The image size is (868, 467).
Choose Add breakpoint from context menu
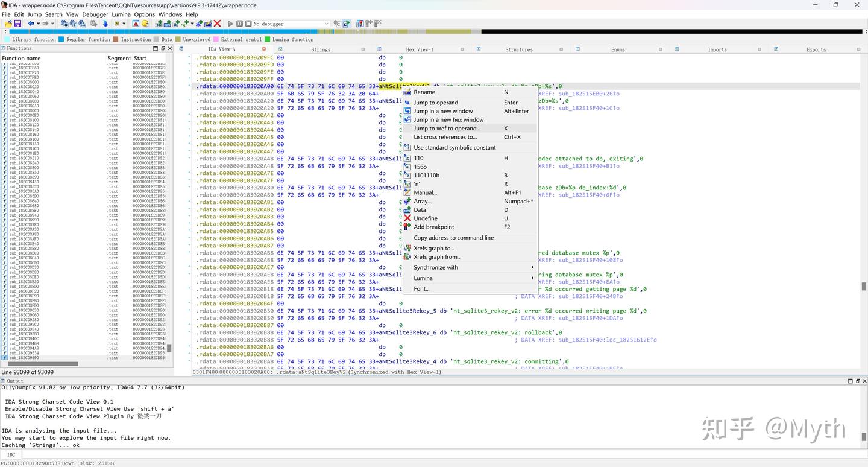[470, 227]
